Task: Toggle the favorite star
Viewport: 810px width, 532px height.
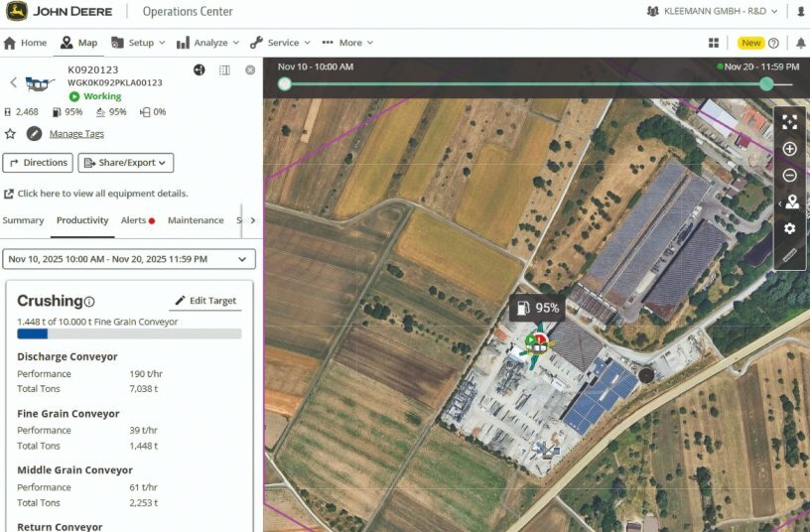Action: (10, 134)
